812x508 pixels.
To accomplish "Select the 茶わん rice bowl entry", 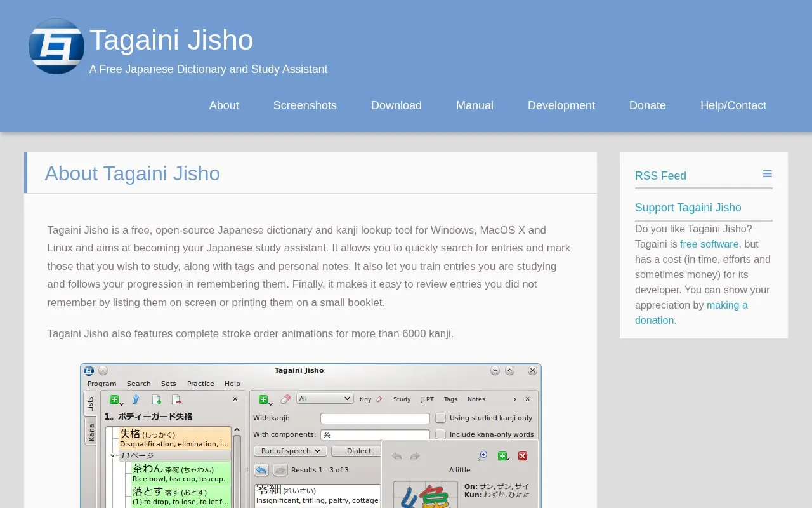I will pyautogui.click(x=181, y=473).
